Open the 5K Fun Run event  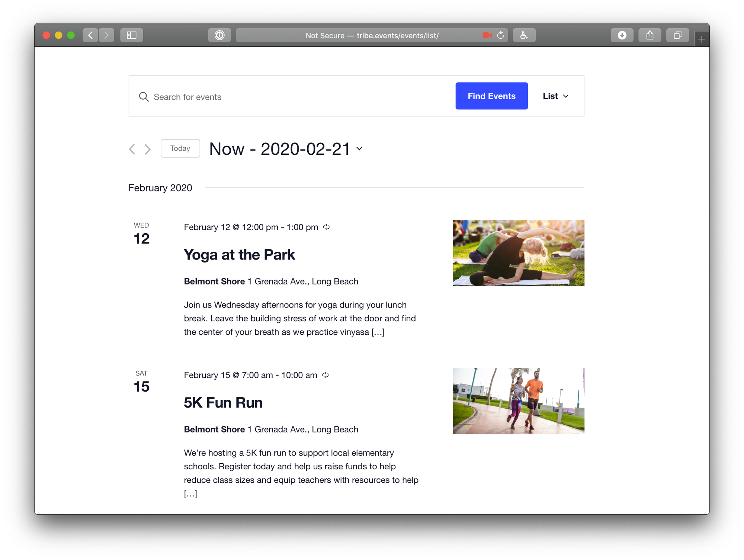[x=223, y=402]
